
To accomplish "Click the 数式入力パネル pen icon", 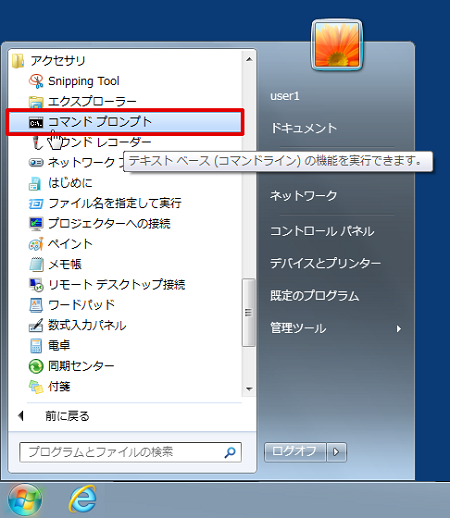I will click(x=36, y=325).
